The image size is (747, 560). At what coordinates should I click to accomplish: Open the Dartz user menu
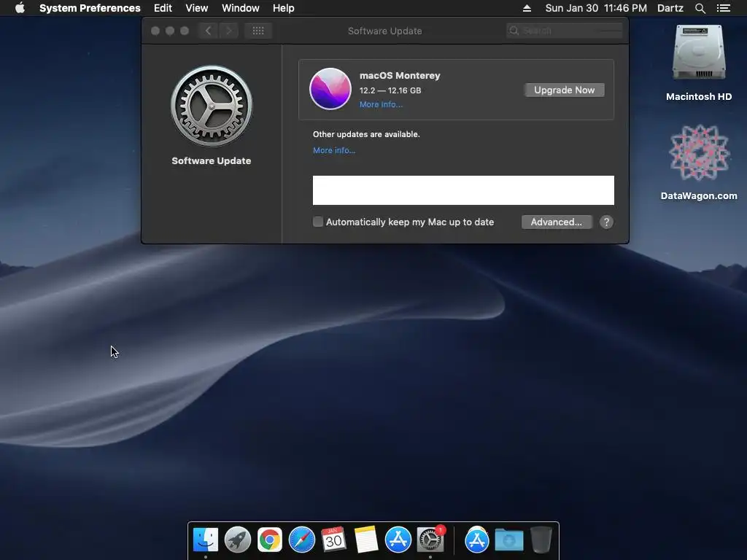click(670, 8)
